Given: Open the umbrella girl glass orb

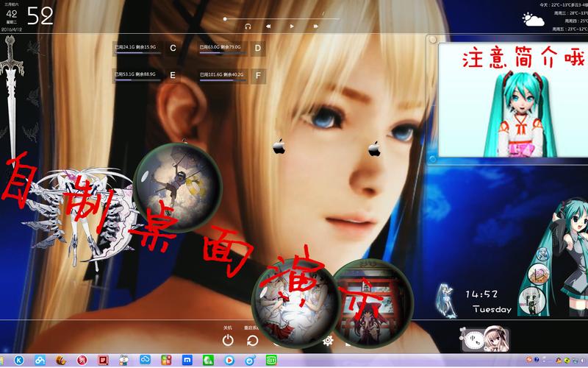Looking at the screenshot, I should click(x=178, y=187).
